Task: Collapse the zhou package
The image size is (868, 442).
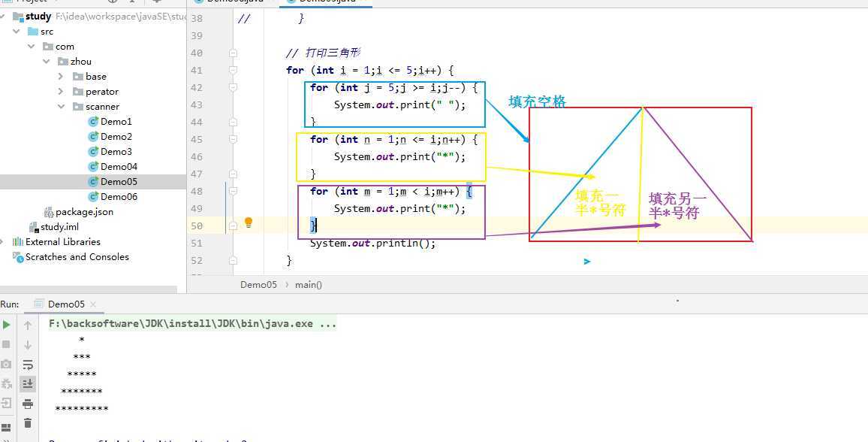Action: point(47,62)
